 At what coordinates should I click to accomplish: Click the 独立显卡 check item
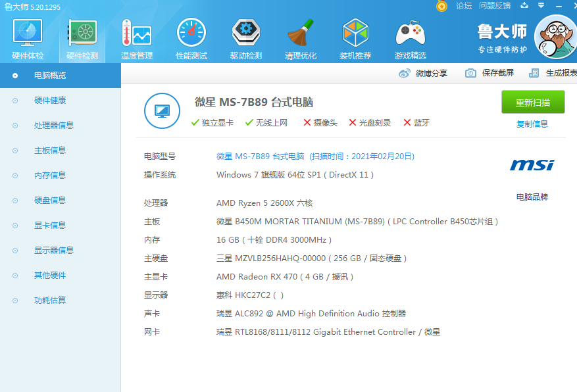pos(213,122)
